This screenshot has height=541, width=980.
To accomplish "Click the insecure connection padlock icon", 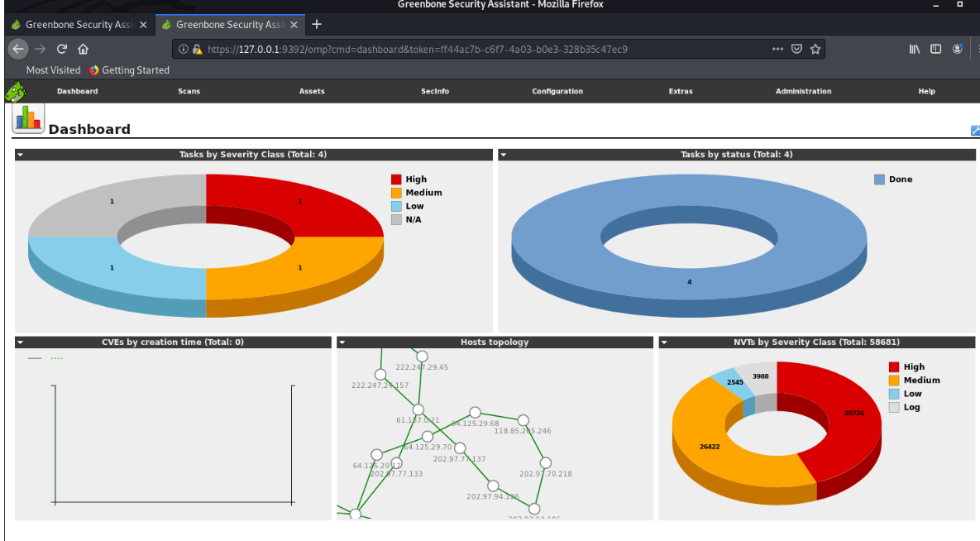I will [x=198, y=49].
